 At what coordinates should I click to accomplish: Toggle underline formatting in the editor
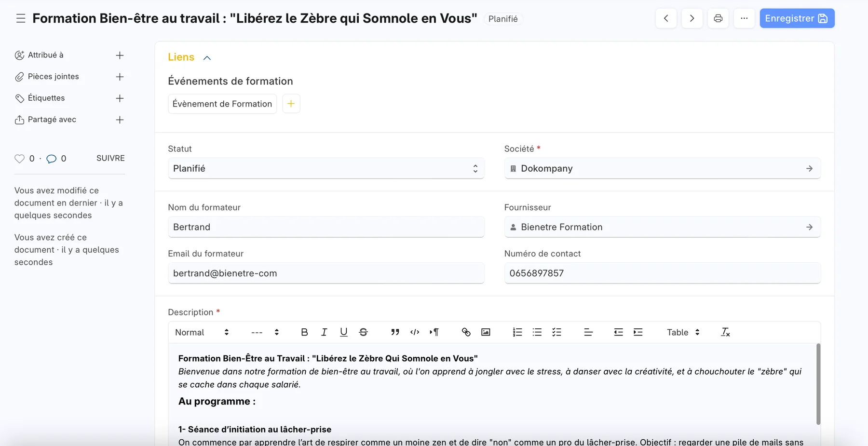pos(343,332)
